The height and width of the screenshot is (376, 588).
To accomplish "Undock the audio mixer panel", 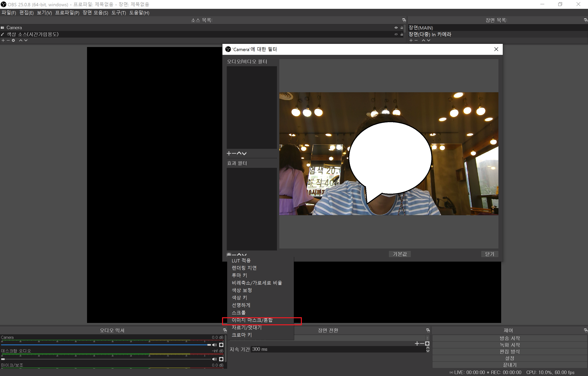I will pos(225,330).
